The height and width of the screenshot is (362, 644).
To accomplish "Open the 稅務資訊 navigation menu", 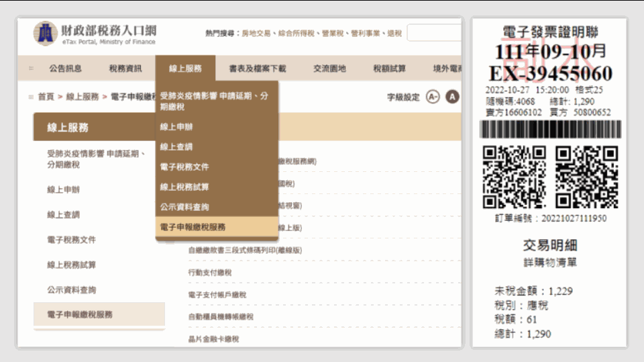I will click(125, 69).
